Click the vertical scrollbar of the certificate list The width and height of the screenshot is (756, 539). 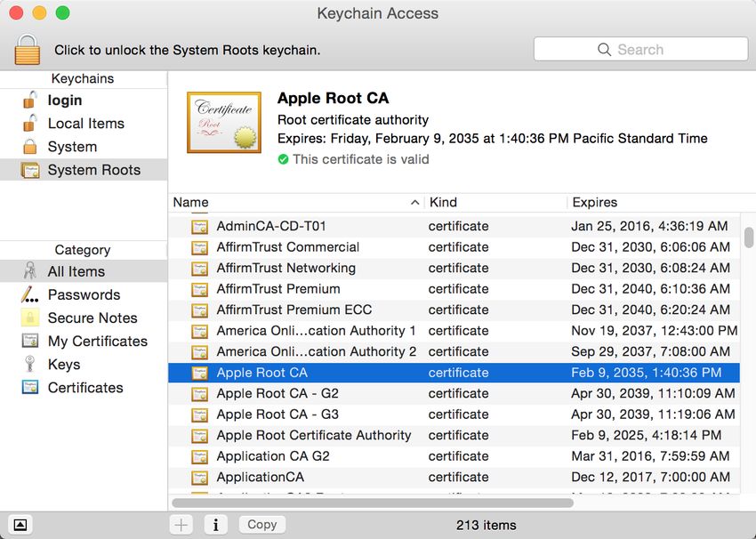tap(748, 237)
